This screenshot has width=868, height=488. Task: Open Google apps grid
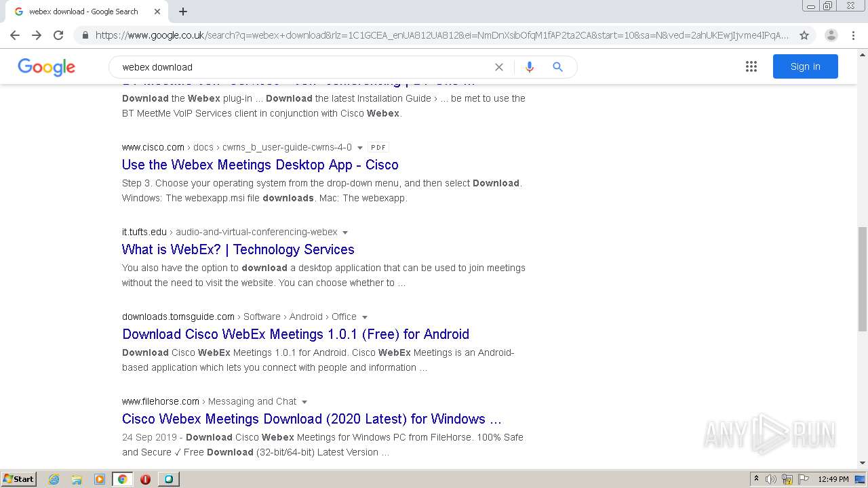tap(751, 66)
